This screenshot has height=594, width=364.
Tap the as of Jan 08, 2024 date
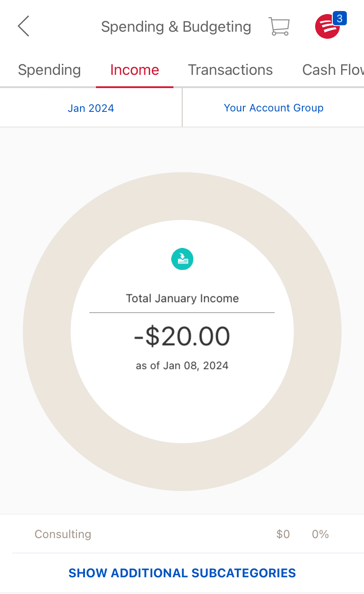coord(182,365)
